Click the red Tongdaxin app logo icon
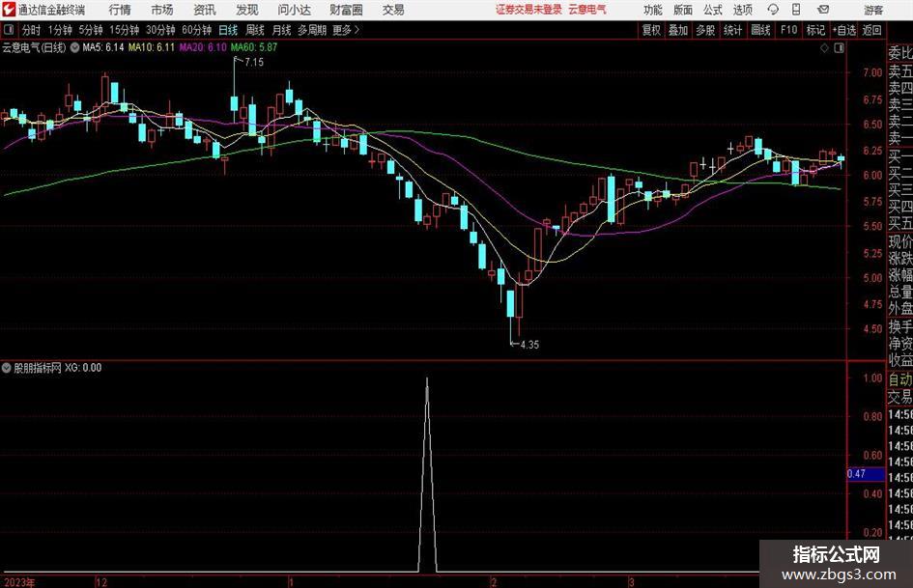The width and height of the screenshot is (913, 588). [9, 10]
